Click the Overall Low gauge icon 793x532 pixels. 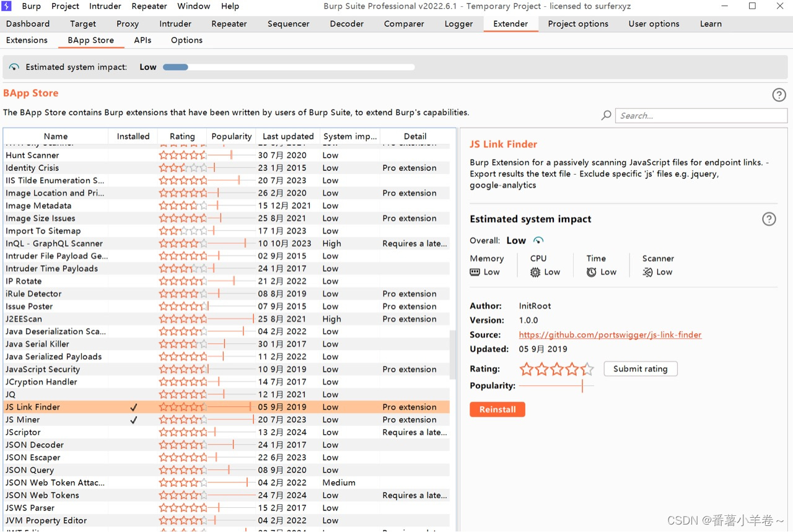(x=538, y=240)
